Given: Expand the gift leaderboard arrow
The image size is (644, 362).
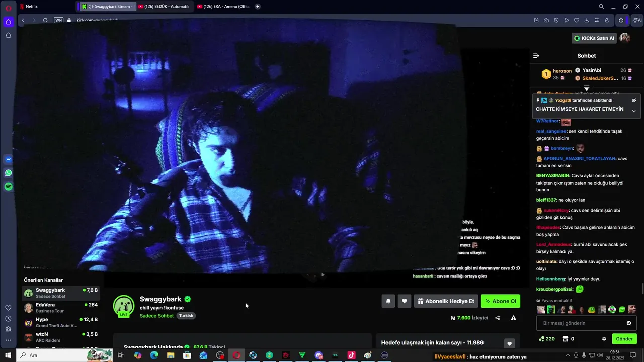Looking at the screenshot, I should pos(587,88).
